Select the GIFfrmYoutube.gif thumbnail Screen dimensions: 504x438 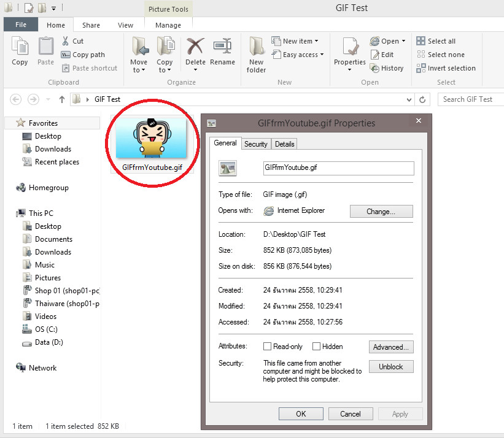tap(152, 138)
